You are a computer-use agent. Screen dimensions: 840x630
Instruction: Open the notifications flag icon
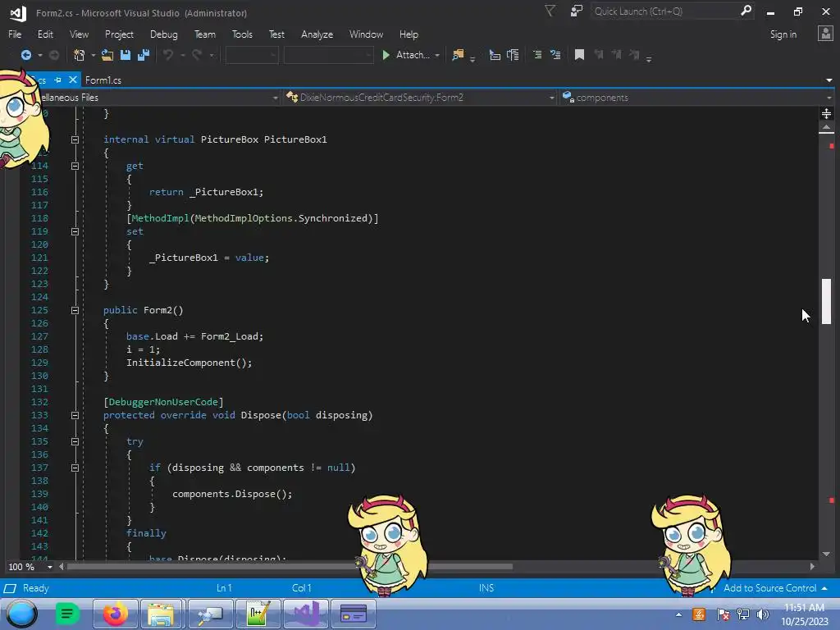tap(550, 11)
